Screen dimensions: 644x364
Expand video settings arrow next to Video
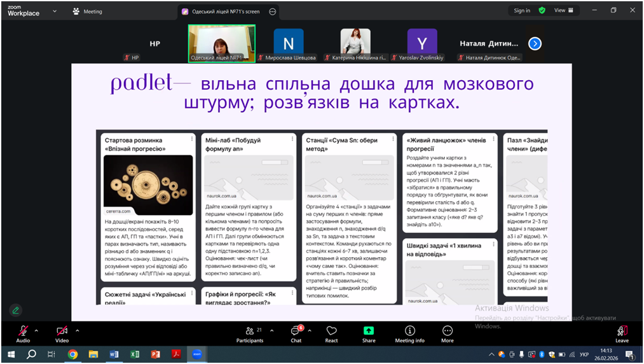coord(78,330)
